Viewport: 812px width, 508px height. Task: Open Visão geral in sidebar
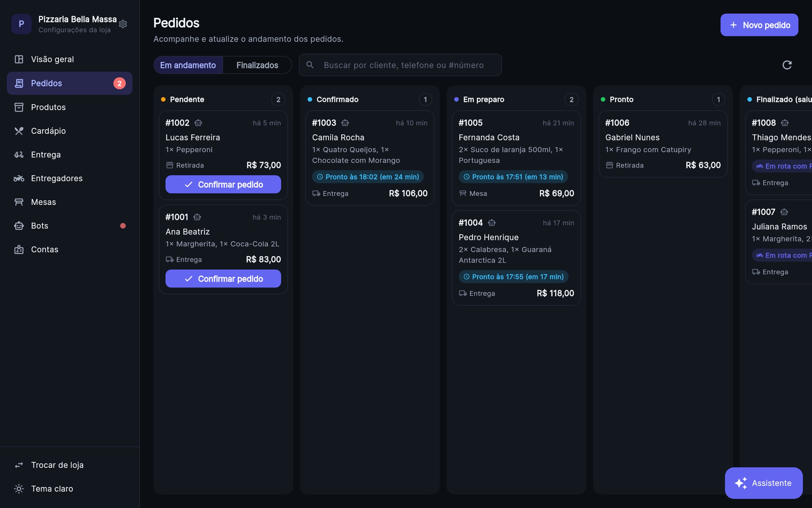[69, 59]
